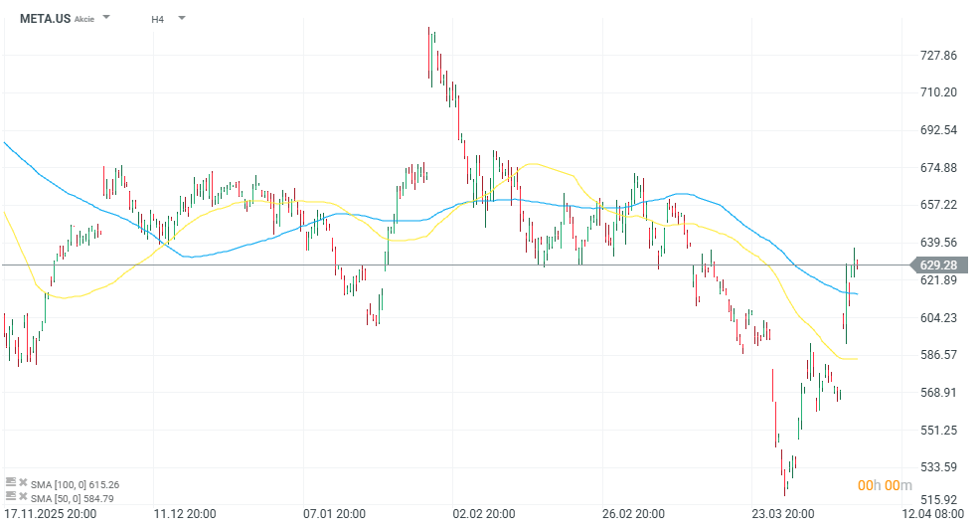The width and height of the screenshot is (980, 530).
Task: Click the 674.88 price axis label
Action: pos(938,167)
